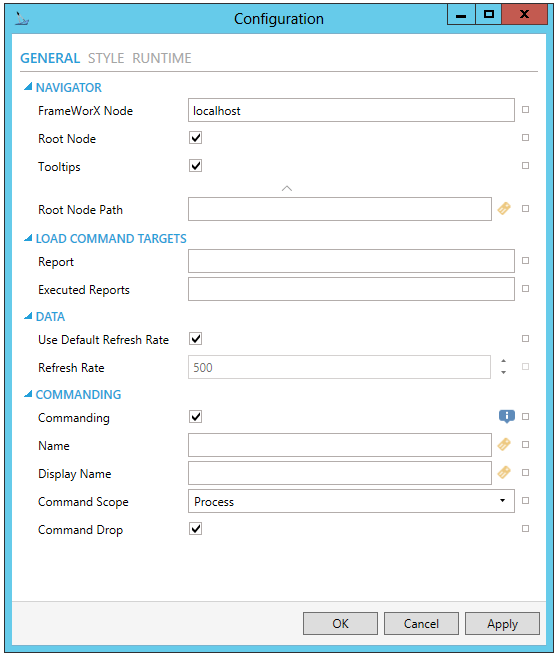Click the blue info icon beside Commanding
The width and height of the screenshot is (558, 657).
pos(506,416)
